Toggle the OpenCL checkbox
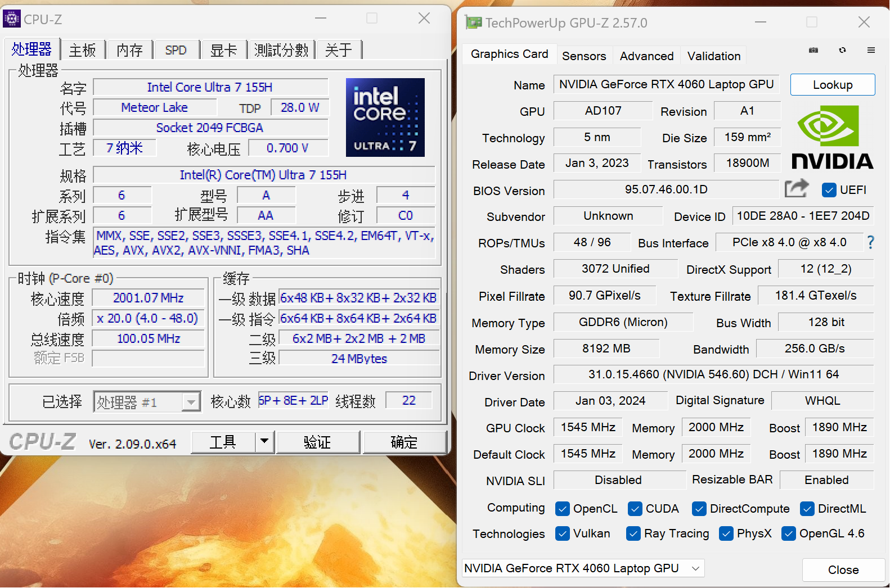Viewport: 890px width, 588px height. coord(562,509)
